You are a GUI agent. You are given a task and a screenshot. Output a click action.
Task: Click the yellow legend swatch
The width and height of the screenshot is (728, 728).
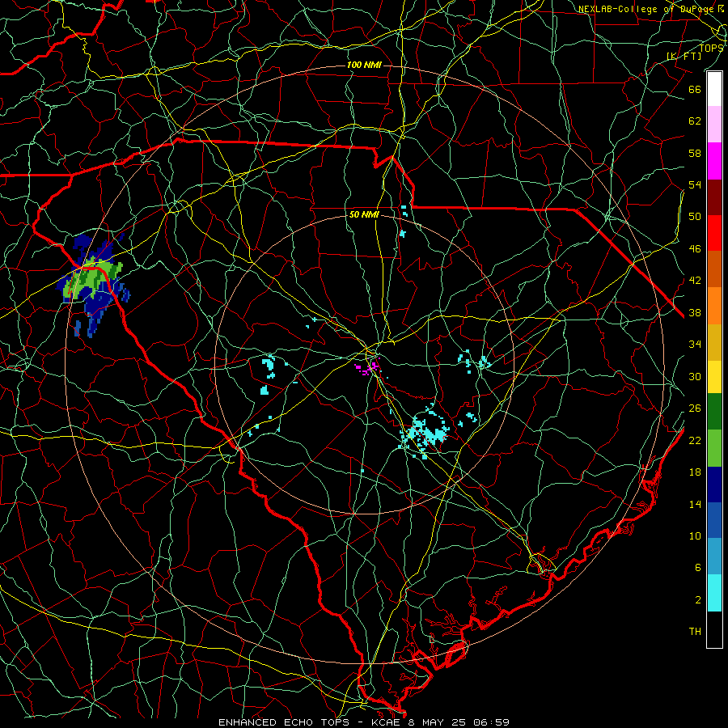pyautogui.click(x=714, y=377)
